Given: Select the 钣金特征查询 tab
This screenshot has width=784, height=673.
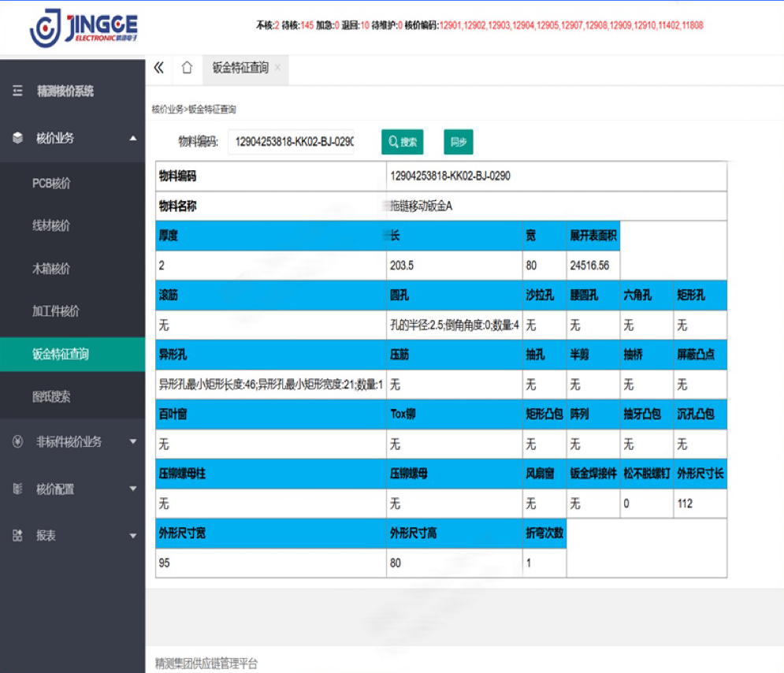Looking at the screenshot, I should 240,68.
